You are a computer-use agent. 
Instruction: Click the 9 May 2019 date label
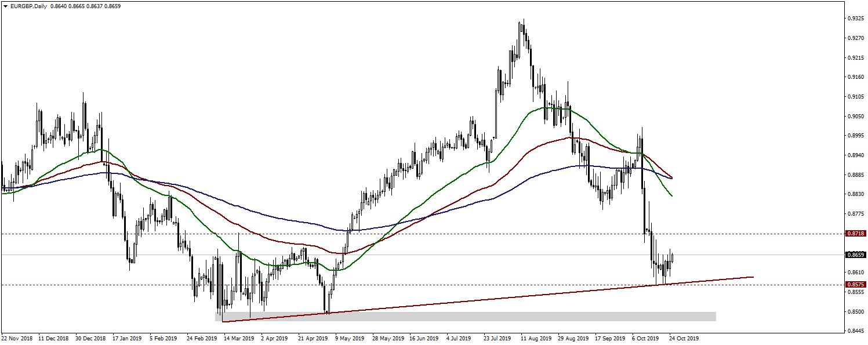pos(350,338)
